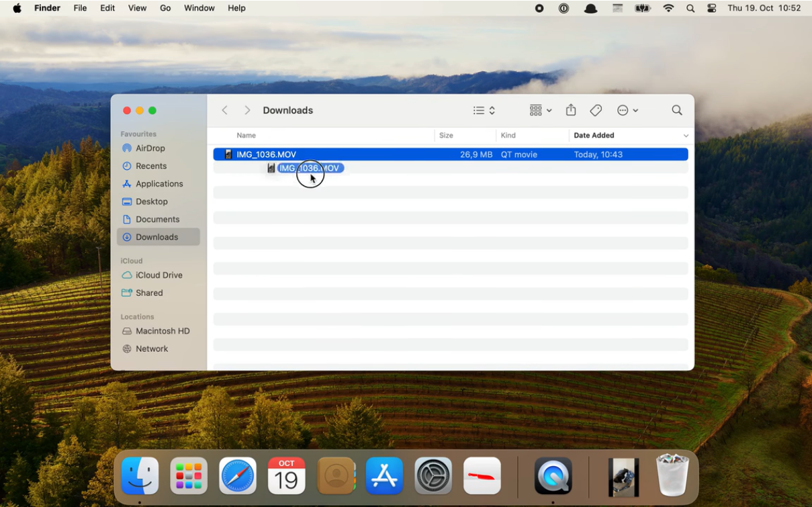Open the View menu
This screenshot has width=812, height=507.
click(x=137, y=8)
